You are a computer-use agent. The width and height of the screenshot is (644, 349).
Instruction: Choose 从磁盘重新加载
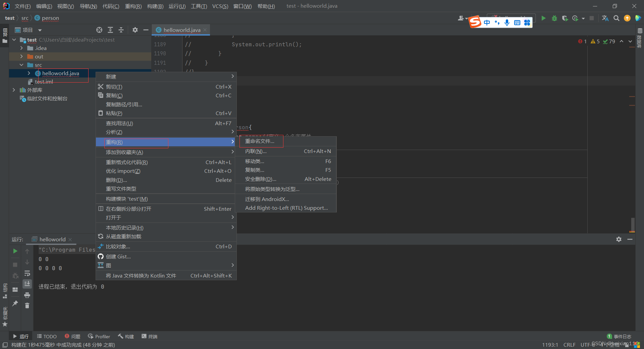(166, 237)
